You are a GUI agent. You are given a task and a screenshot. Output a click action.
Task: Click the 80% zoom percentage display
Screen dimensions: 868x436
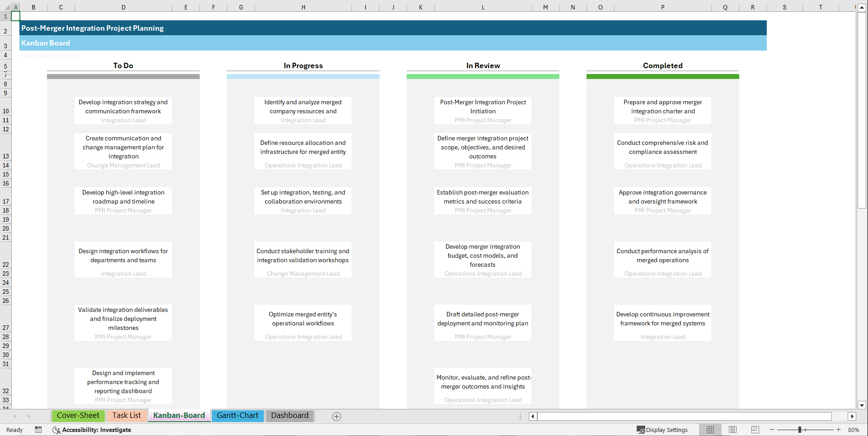click(854, 430)
